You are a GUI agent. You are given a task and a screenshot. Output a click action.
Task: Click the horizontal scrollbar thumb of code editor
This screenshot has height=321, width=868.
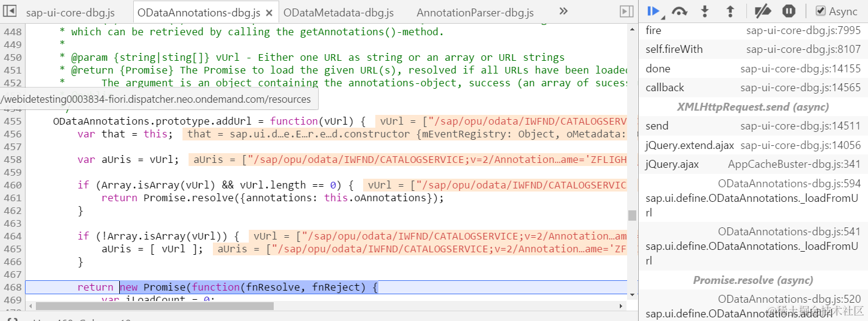coord(155,306)
